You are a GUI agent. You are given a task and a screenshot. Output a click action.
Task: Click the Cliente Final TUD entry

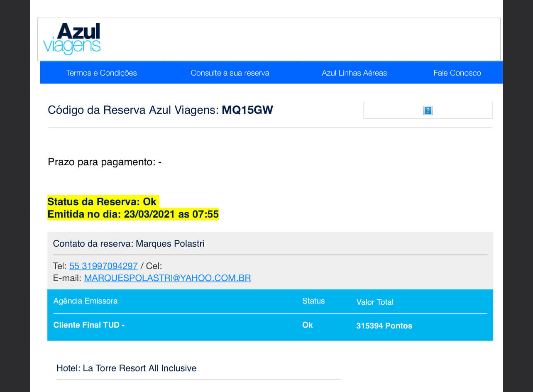coord(89,325)
